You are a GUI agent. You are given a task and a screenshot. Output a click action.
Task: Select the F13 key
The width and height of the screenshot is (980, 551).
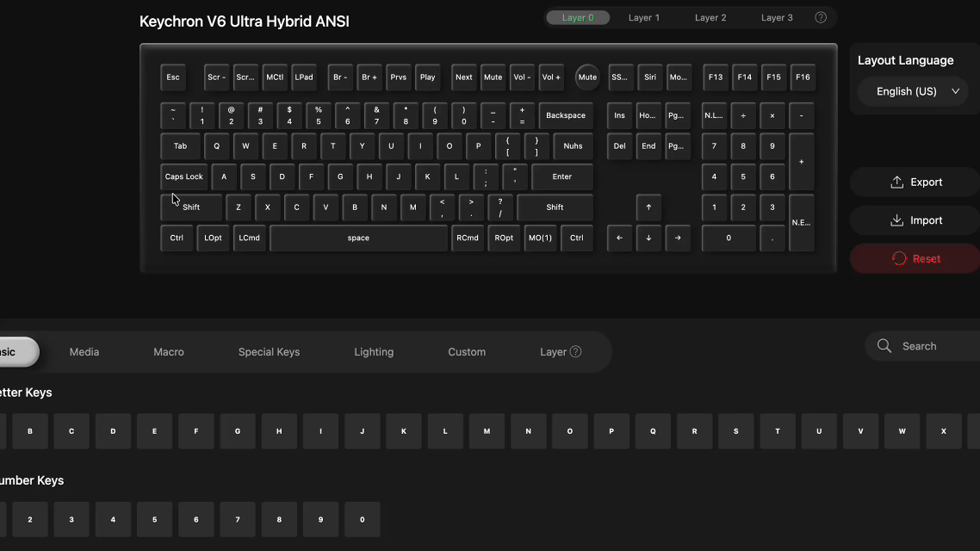[x=716, y=77]
